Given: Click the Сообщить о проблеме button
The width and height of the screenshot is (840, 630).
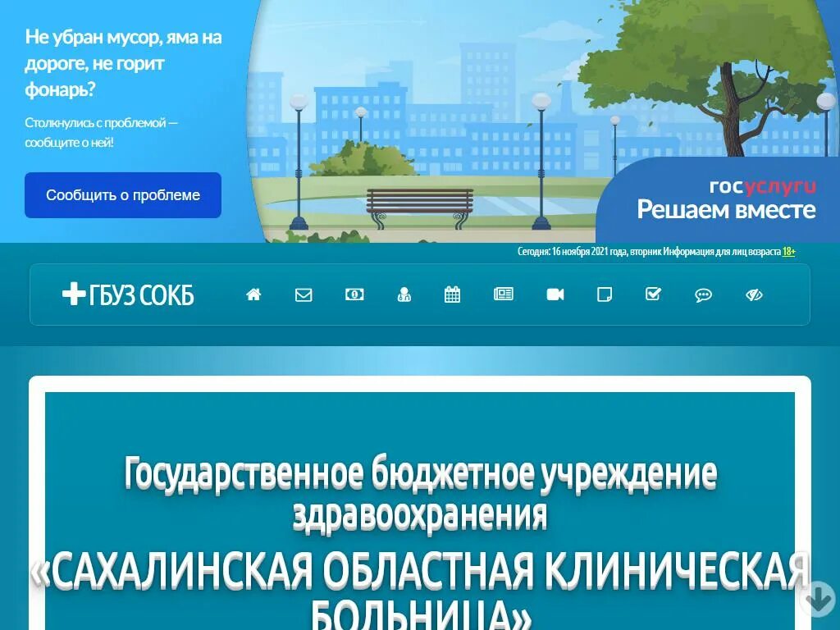Looking at the screenshot, I should [123, 195].
